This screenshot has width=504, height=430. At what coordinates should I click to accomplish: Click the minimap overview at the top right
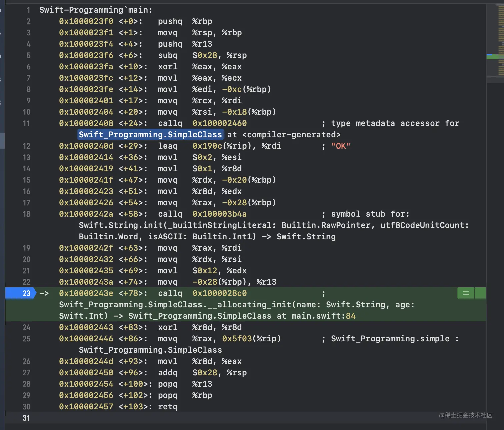coord(495,43)
